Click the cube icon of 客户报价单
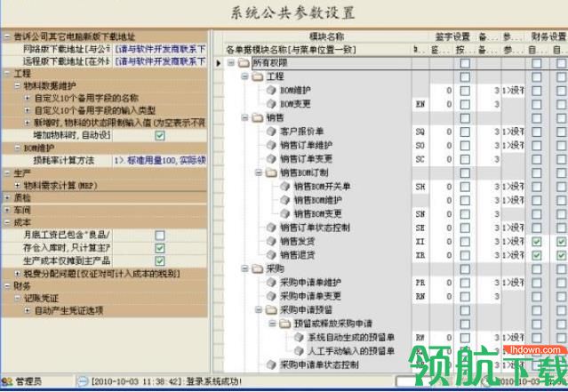This screenshot has height=392, width=568. (x=271, y=132)
